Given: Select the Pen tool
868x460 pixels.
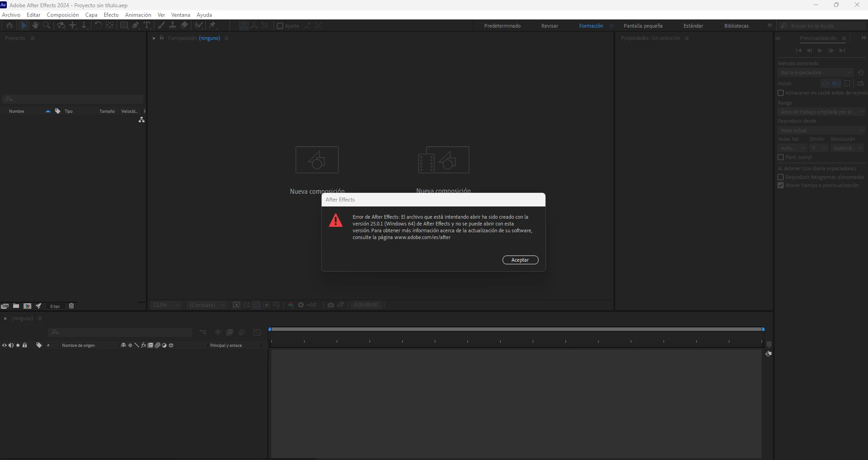Looking at the screenshot, I should click(135, 25).
